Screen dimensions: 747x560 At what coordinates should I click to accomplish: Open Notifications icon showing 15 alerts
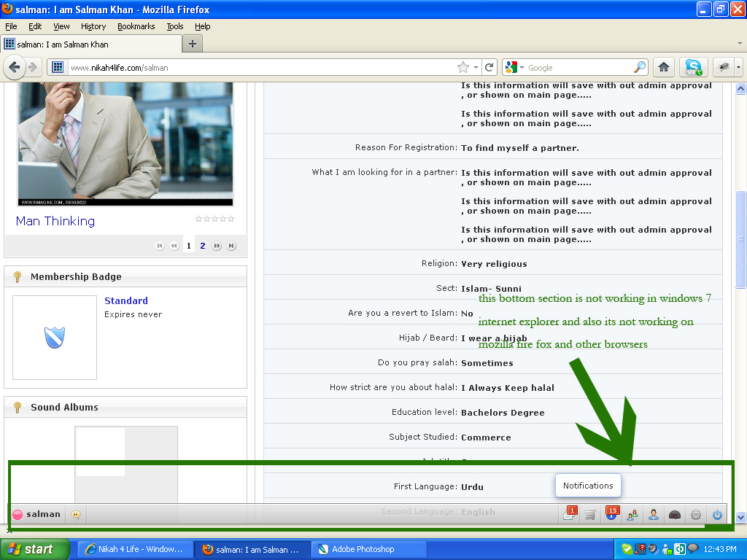611,514
